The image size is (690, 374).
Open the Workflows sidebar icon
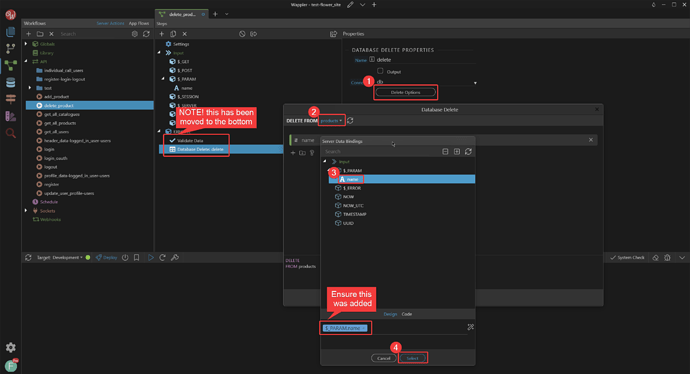tap(11, 65)
